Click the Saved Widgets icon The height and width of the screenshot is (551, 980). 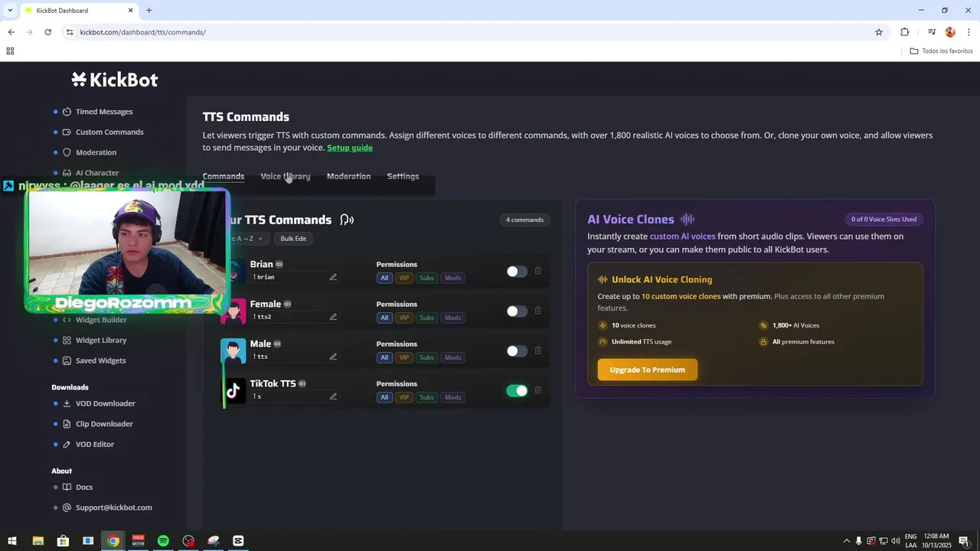pos(67,360)
